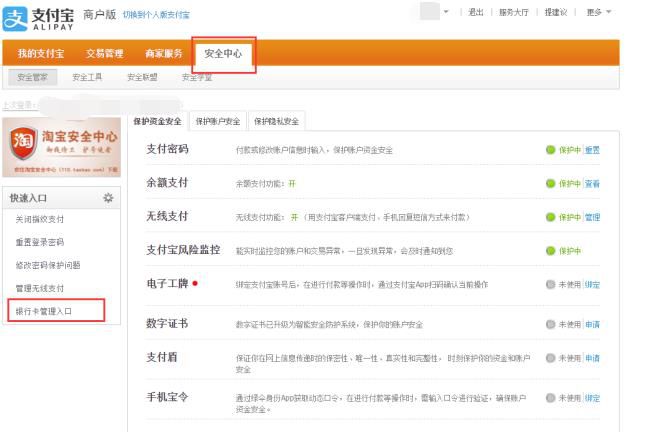Click green status dot for 支付宝风险监控

pos(550,250)
